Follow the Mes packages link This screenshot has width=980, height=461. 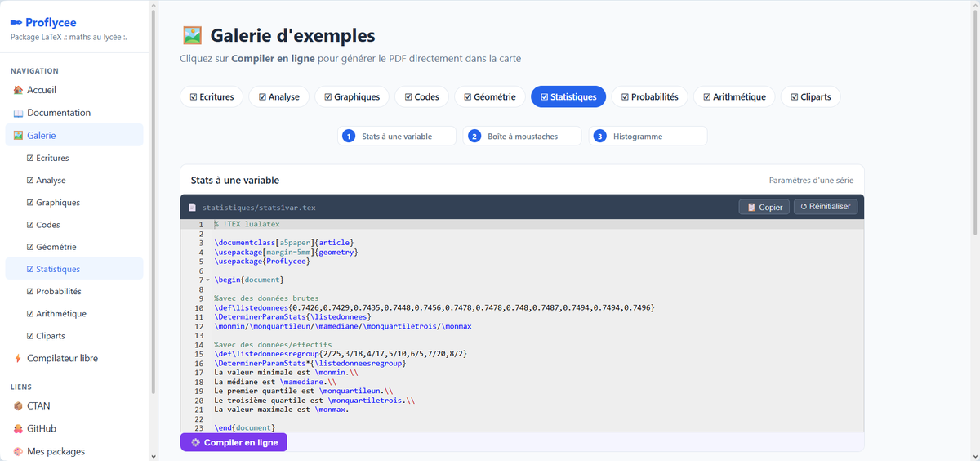coord(74,451)
